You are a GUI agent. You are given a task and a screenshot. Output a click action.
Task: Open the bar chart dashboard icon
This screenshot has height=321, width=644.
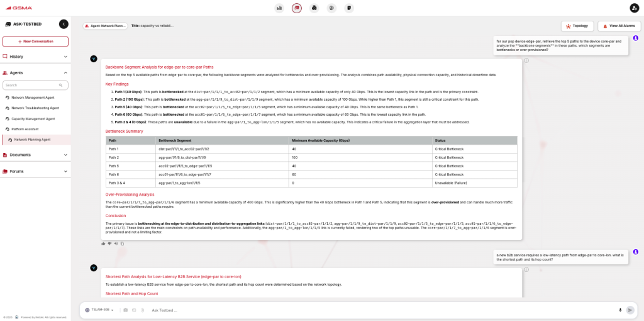[x=279, y=8]
